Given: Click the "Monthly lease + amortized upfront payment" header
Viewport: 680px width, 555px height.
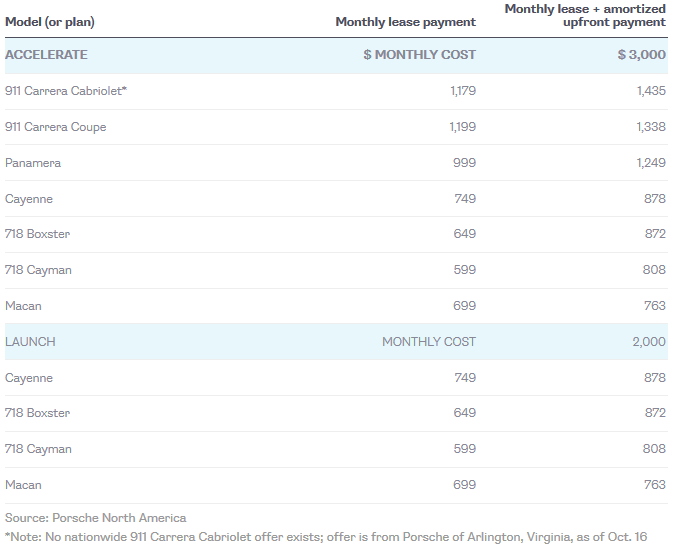Looking at the screenshot, I should [x=584, y=15].
